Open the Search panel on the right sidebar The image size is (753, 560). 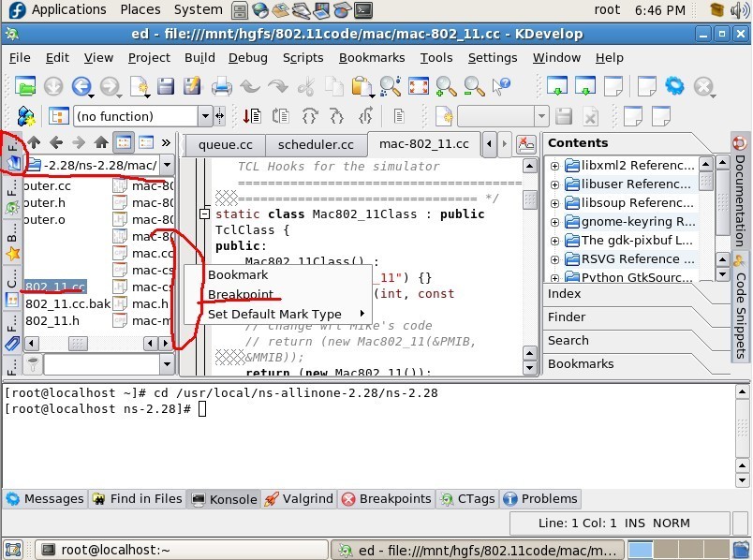point(568,340)
